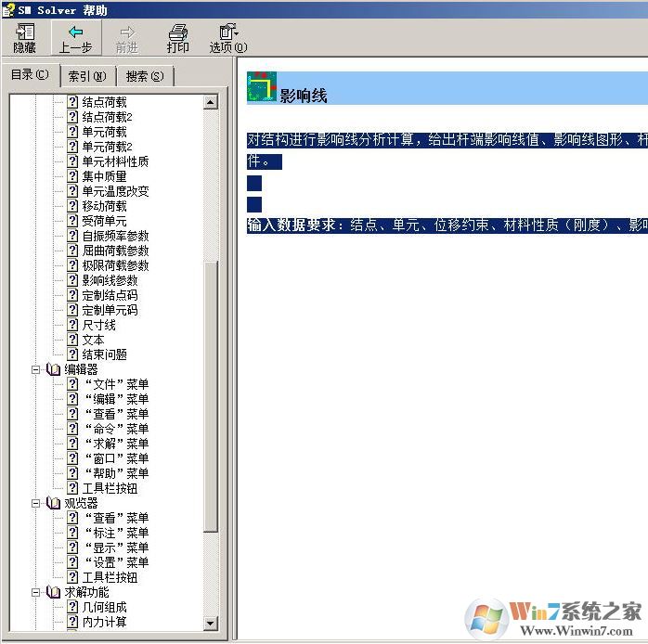Switch to the 索引 (Index) tab
This screenshot has height=644, width=648.
tap(87, 76)
